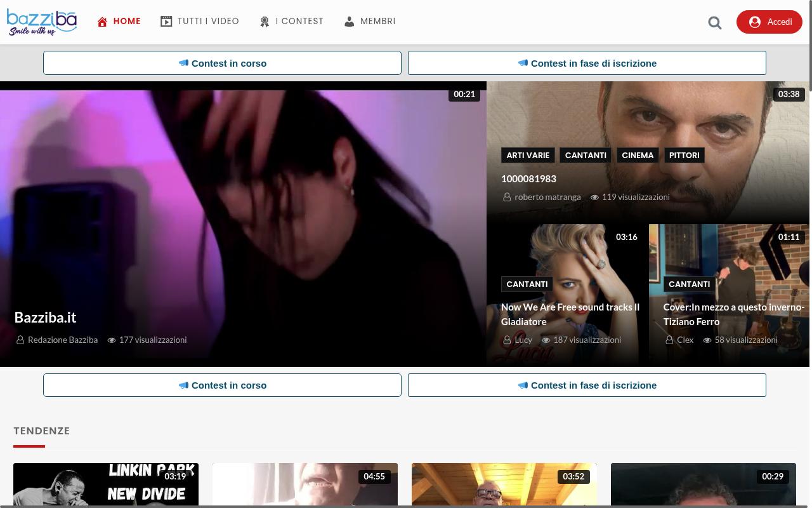
Task: Click megaphone icon in top Contest in fase di iscrizione
Action: pyautogui.click(x=523, y=63)
